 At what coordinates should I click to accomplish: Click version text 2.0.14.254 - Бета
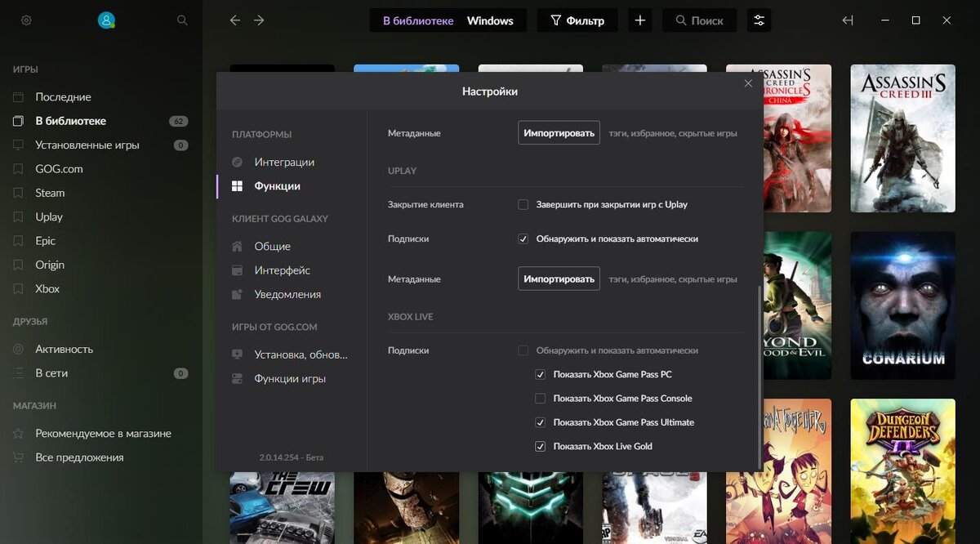pos(292,457)
